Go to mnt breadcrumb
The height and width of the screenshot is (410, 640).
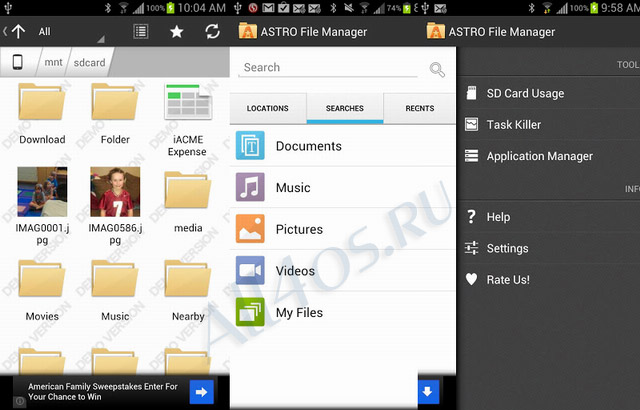pyautogui.click(x=53, y=62)
